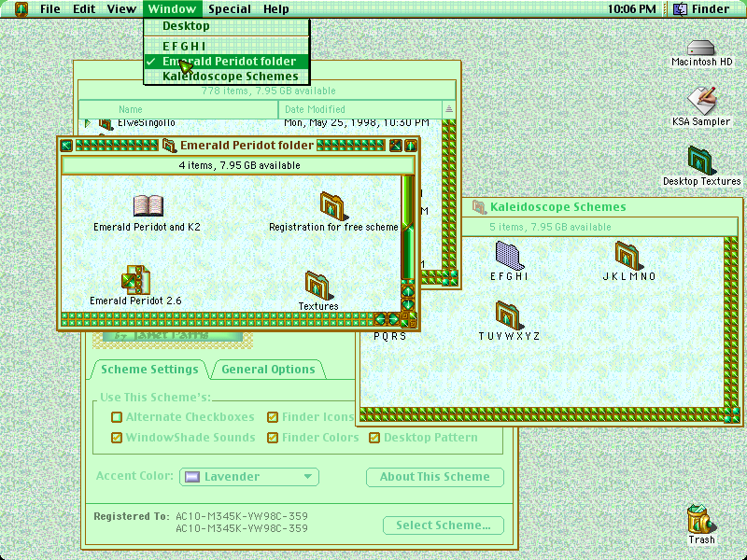
Task: Open the View menu
Action: pos(121,9)
